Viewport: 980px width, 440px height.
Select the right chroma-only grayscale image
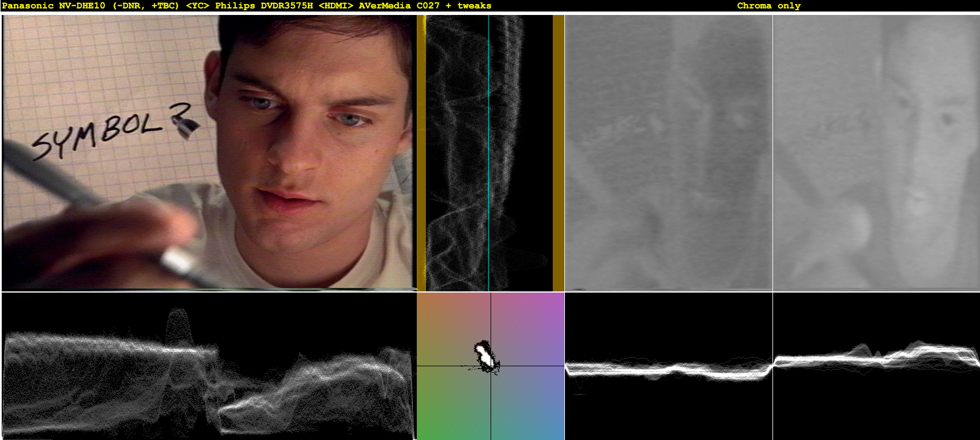(876, 153)
